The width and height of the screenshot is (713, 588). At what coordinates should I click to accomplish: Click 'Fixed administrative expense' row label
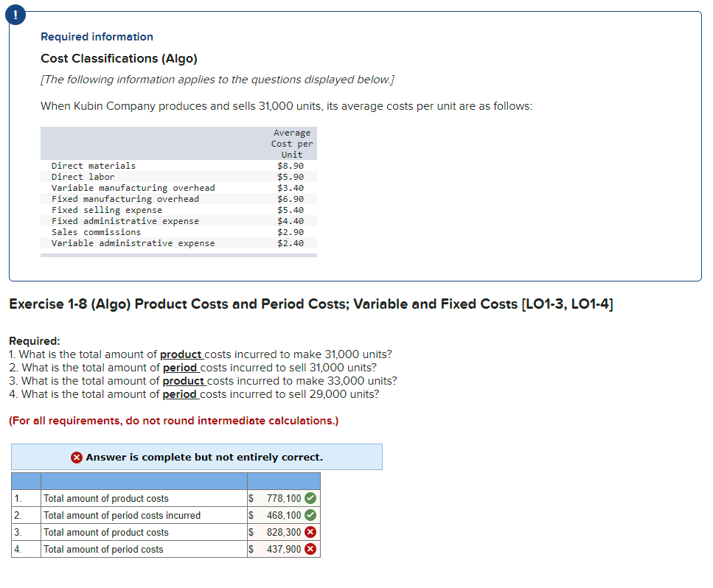tap(125, 221)
